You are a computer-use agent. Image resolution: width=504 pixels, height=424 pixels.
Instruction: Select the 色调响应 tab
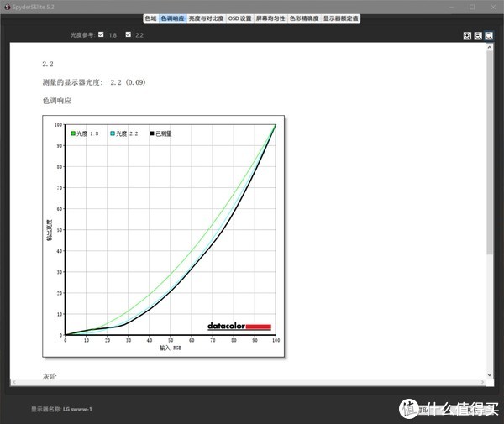coord(172,18)
